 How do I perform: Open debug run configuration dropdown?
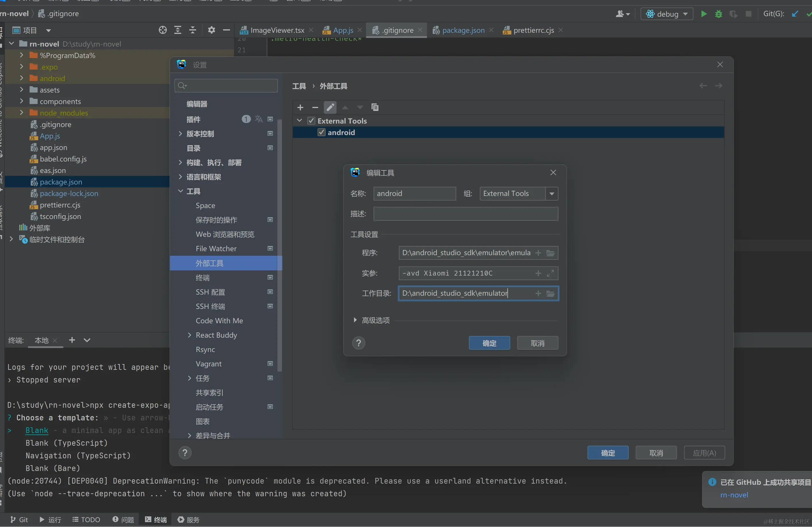tap(667, 14)
